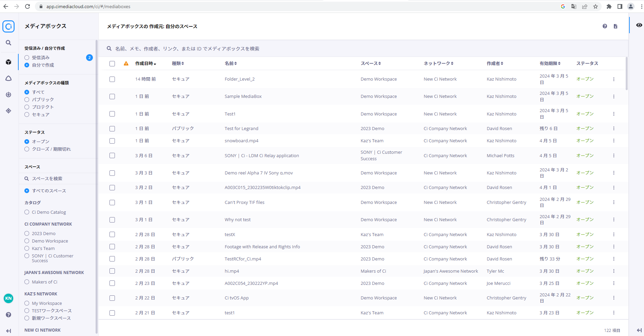Select パブリック media box type
Image resolution: width=644 pixels, height=336 pixels.
(27, 100)
